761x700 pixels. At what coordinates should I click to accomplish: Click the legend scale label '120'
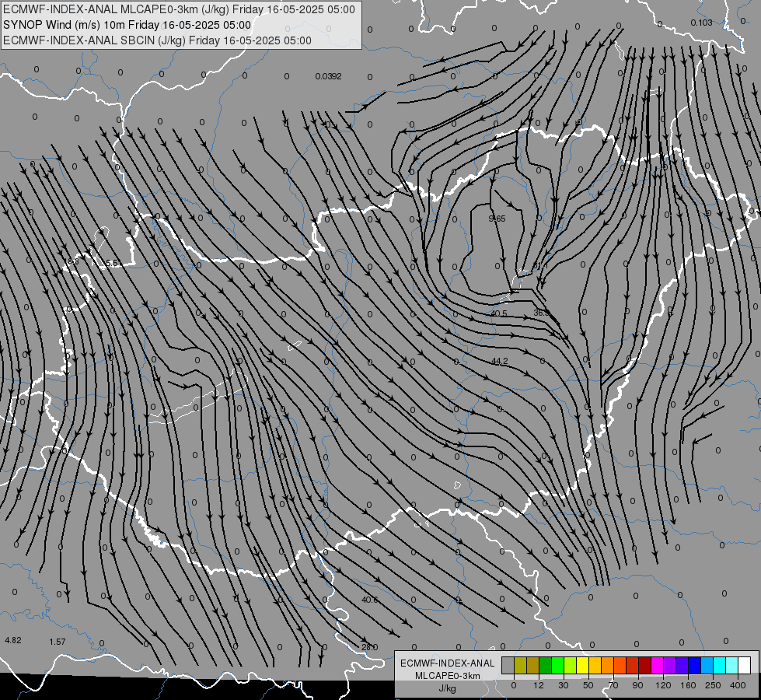point(663,685)
